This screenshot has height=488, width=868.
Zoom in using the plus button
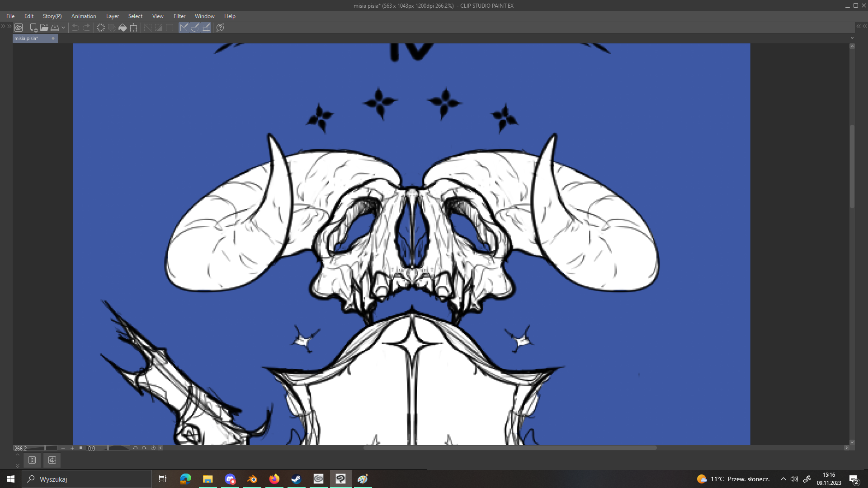(x=72, y=448)
